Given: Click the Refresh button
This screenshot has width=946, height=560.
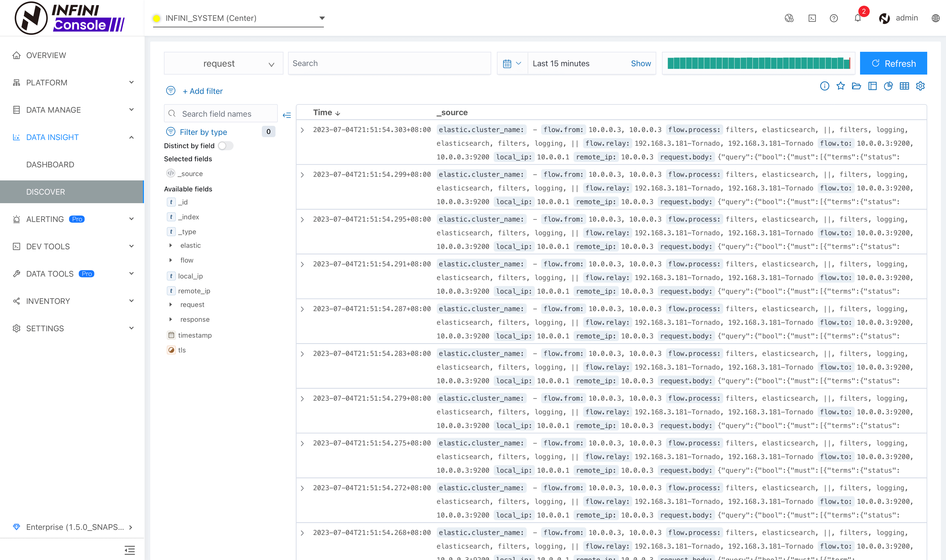Looking at the screenshot, I should pyautogui.click(x=893, y=63).
